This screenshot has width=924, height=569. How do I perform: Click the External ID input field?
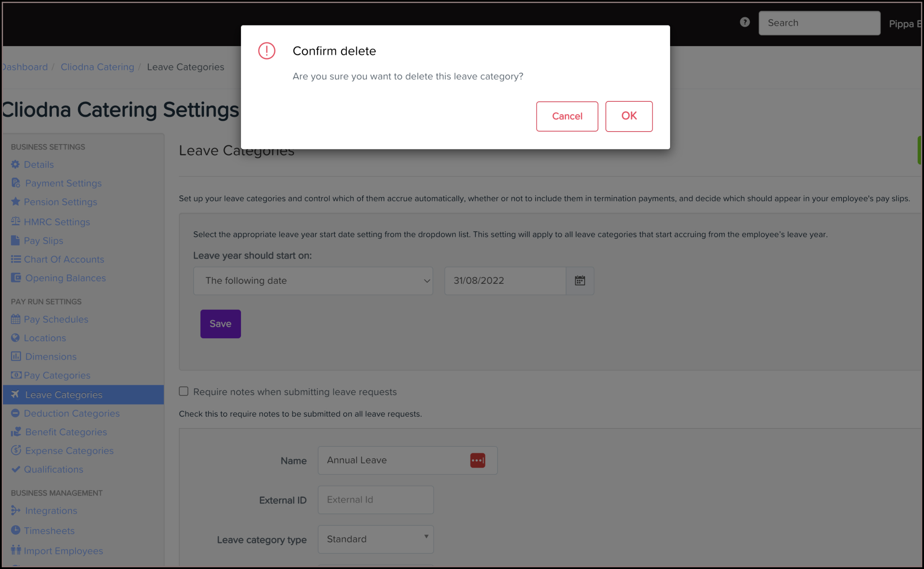376,500
